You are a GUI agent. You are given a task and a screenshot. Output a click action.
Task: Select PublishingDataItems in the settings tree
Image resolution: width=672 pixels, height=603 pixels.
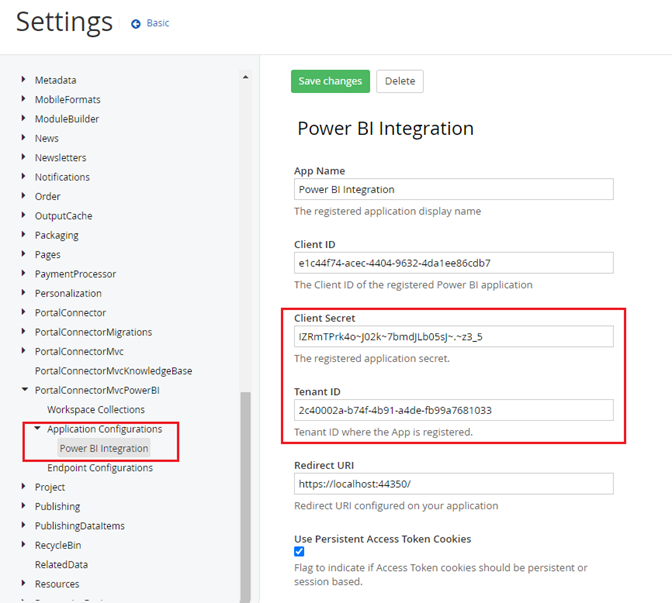tap(80, 526)
